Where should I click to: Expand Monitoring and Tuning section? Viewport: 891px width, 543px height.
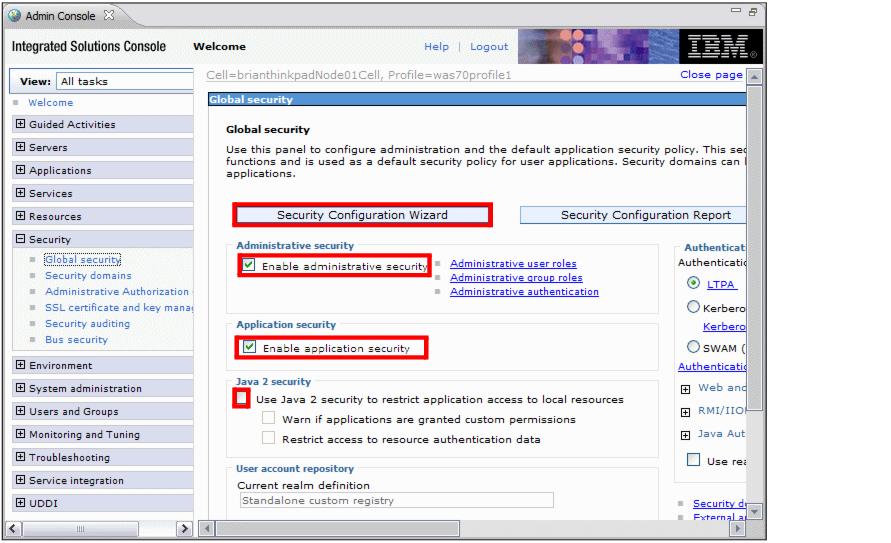point(20,434)
